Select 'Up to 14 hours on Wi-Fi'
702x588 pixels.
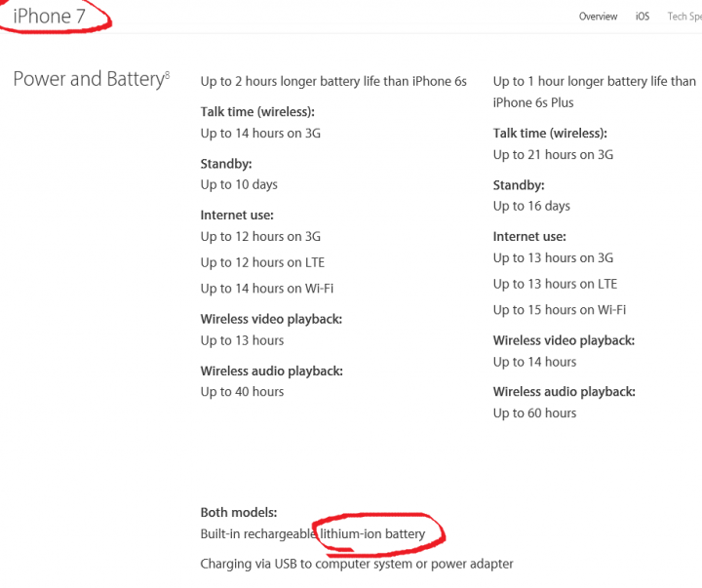click(267, 289)
